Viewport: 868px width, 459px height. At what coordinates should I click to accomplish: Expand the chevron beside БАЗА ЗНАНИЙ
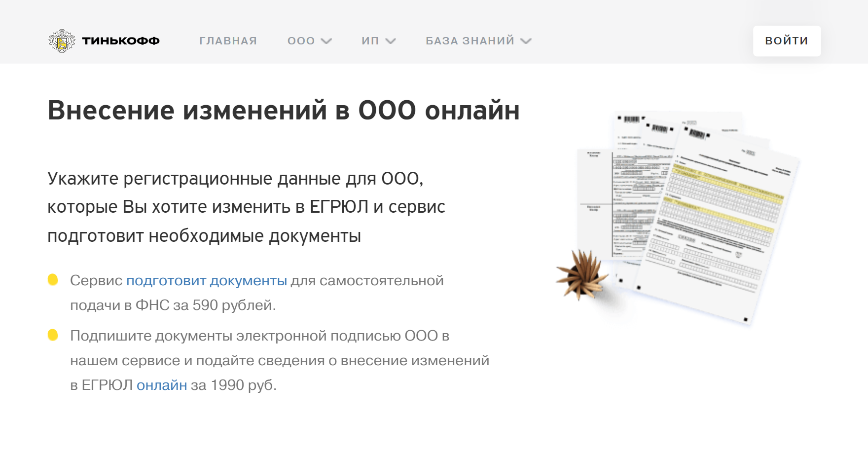[526, 41]
